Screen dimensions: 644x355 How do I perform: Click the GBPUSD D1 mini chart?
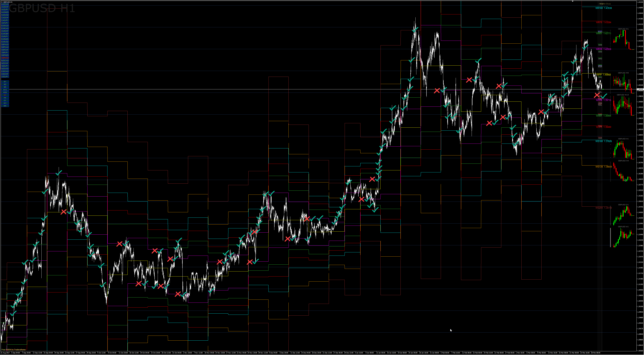pyautogui.click(x=624, y=215)
